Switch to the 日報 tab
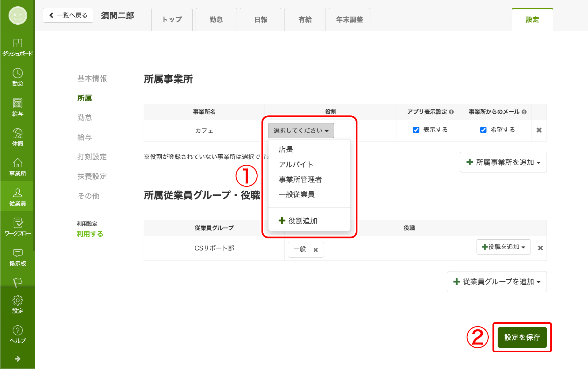 [260, 20]
